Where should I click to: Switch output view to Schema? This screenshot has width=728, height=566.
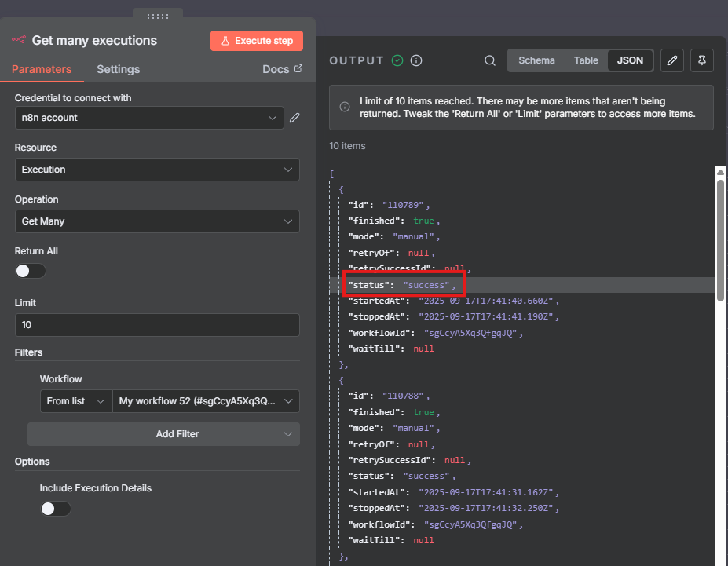[536, 60]
